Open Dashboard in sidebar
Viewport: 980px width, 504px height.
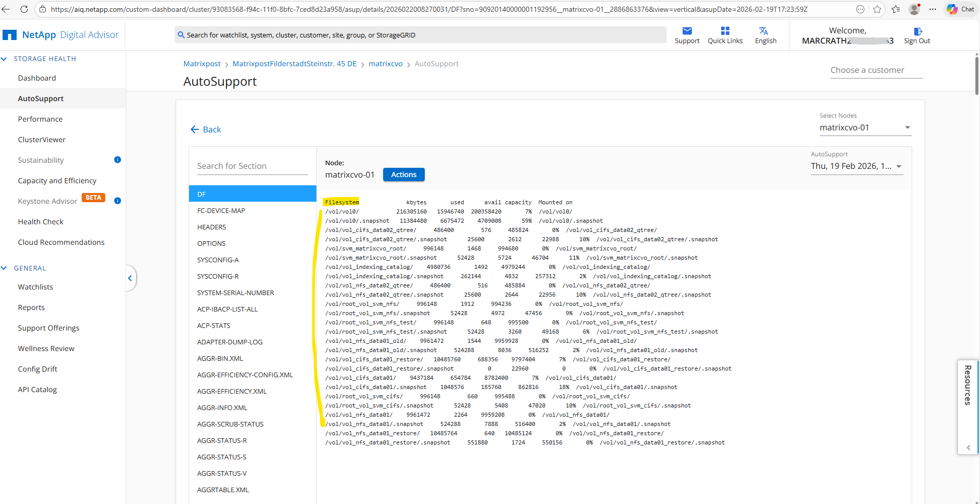[x=37, y=78]
